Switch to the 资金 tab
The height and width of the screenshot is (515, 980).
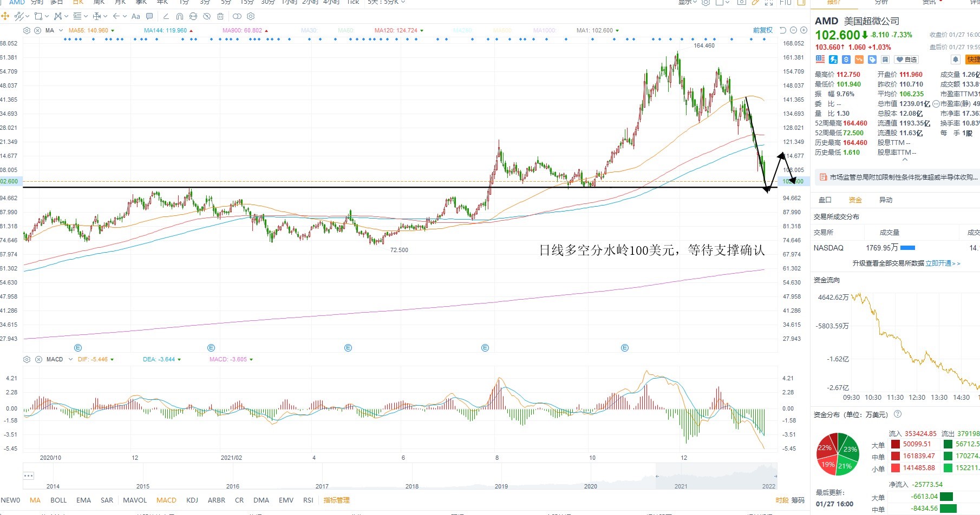coord(855,200)
